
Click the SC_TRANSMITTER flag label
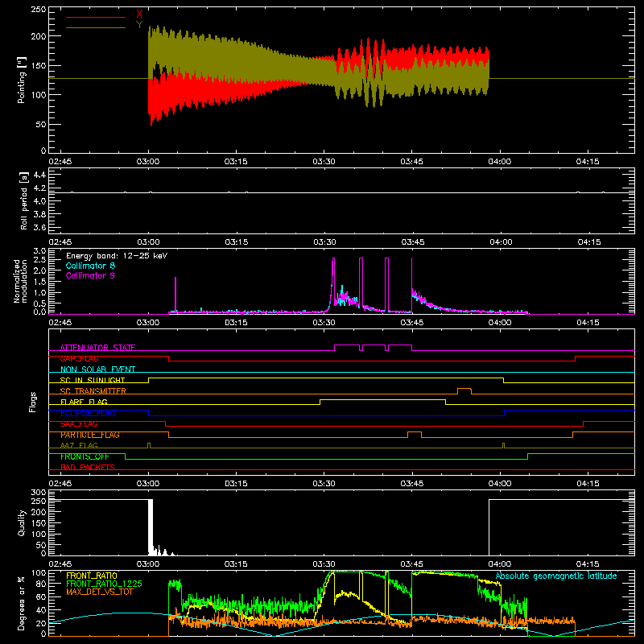93,391
